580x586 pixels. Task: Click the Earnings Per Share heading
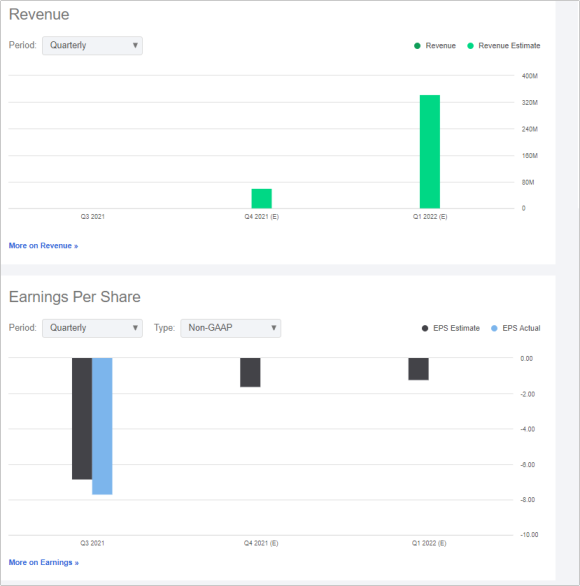coord(75,297)
